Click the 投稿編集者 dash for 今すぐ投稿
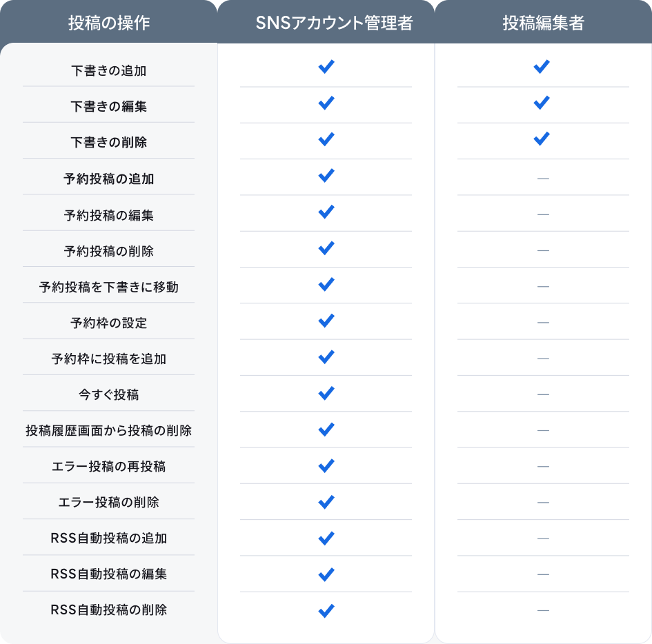Viewport: 652px width, 644px height. click(x=543, y=394)
